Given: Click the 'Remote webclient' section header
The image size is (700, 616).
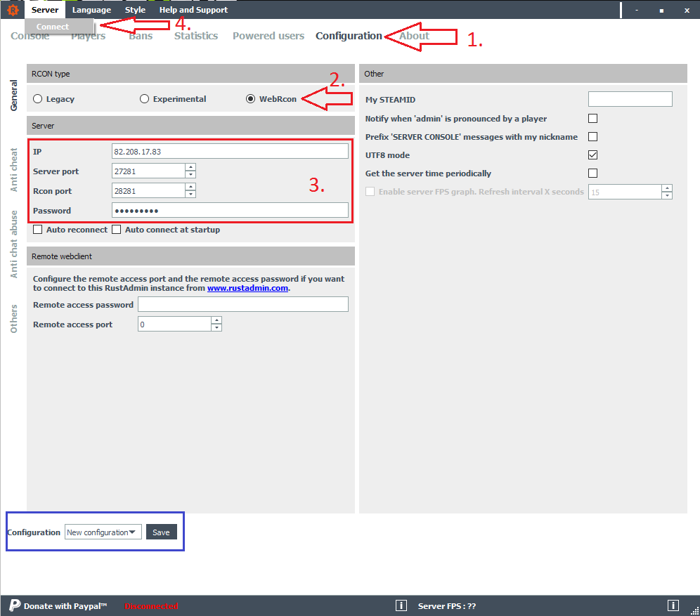Looking at the screenshot, I should [x=190, y=256].
